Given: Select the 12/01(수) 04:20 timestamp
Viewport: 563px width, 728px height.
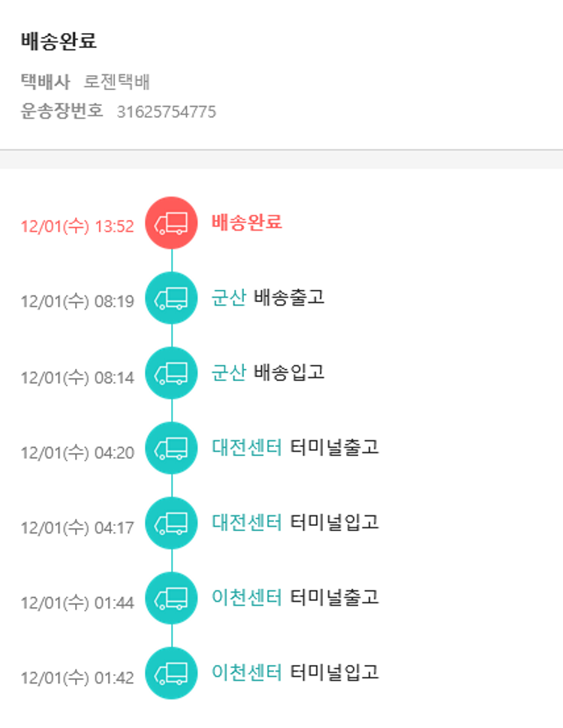Looking at the screenshot, I should [x=77, y=452].
